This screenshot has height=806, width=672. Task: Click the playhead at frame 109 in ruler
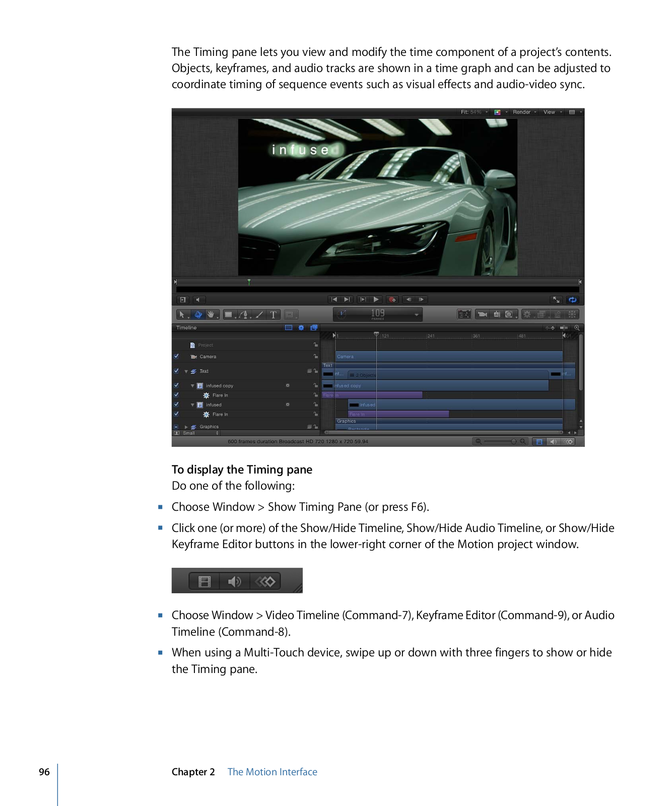coord(376,334)
